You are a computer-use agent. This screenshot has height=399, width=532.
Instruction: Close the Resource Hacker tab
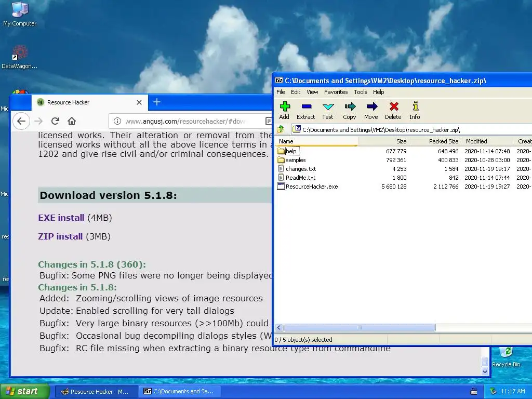(x=139, y=102)
